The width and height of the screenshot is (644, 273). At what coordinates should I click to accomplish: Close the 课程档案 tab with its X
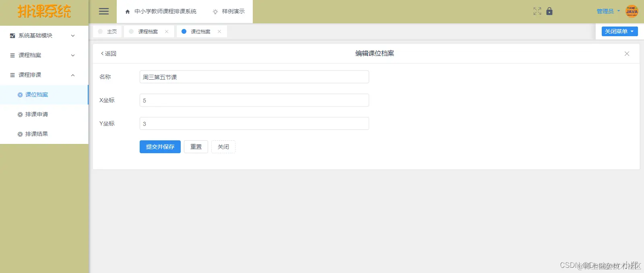coord(167,31)
